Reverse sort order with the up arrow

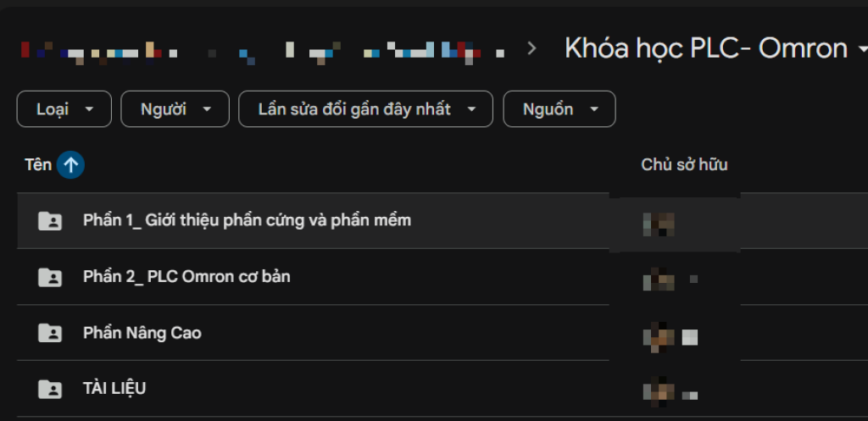coord(70,165)
